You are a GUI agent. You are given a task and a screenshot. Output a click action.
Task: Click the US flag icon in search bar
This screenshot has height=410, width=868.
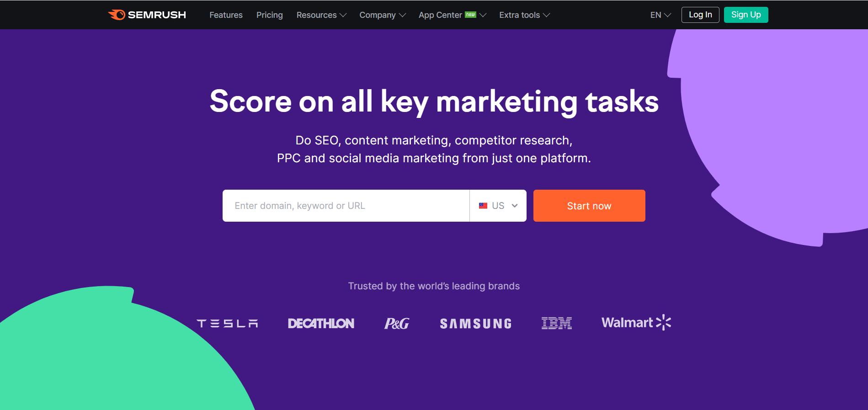(x=483, y=206)
